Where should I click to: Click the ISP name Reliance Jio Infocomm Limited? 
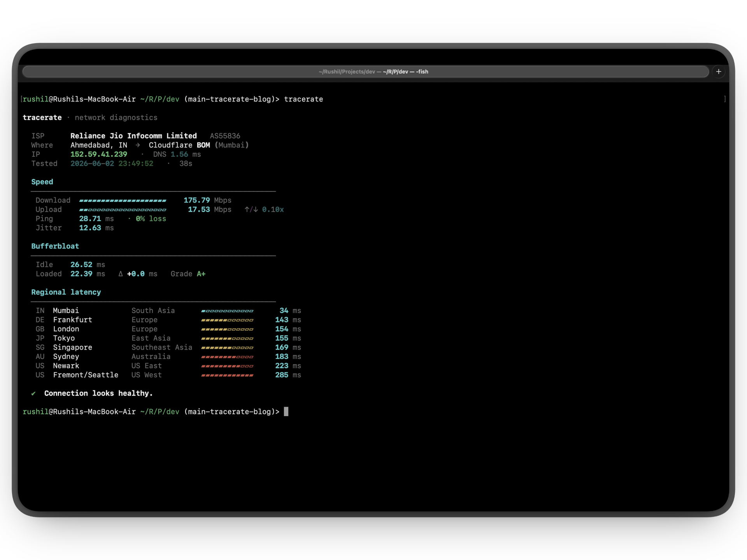click(133, 136)
